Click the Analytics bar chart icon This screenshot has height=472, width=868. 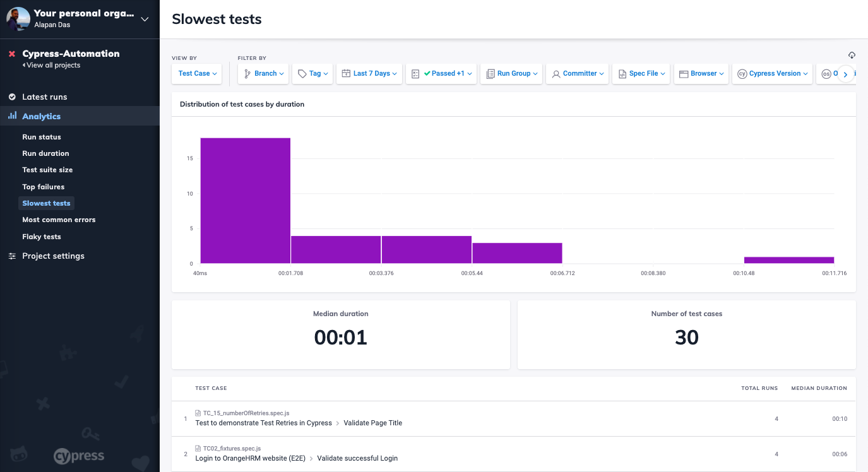click(12, 116)
